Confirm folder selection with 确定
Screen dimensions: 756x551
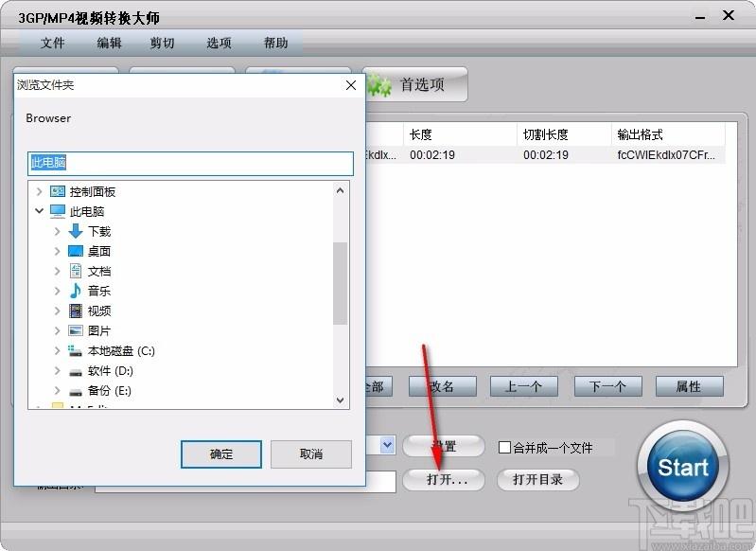pyautogui.click(x=221, y=454)
